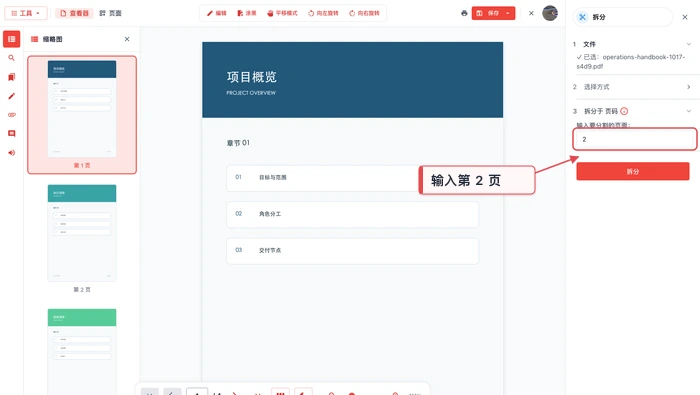The image size is (700, 395).
Task: Open the user avatar menu
Action: (x=550, y=13)
